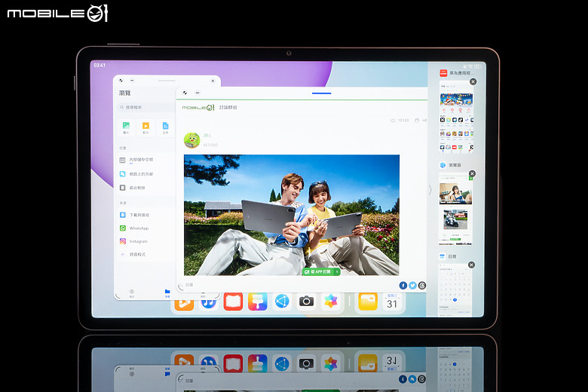588x392 pixels.
Task: Share the post to Facebook
Action: (x=403, y=286)
